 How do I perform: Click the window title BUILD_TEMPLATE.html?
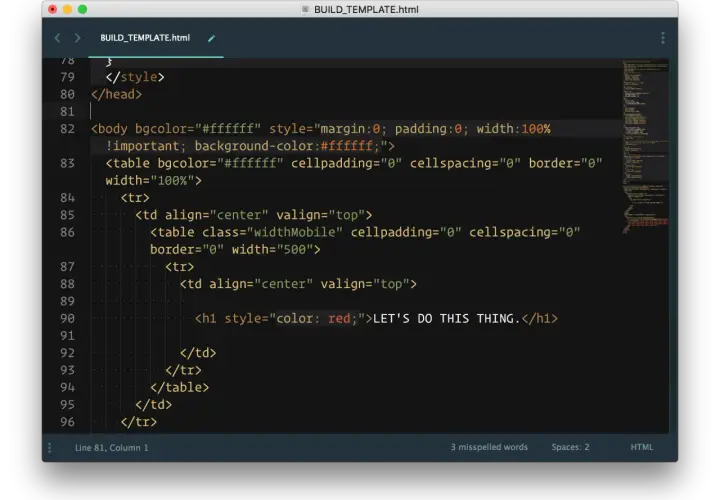366,9
